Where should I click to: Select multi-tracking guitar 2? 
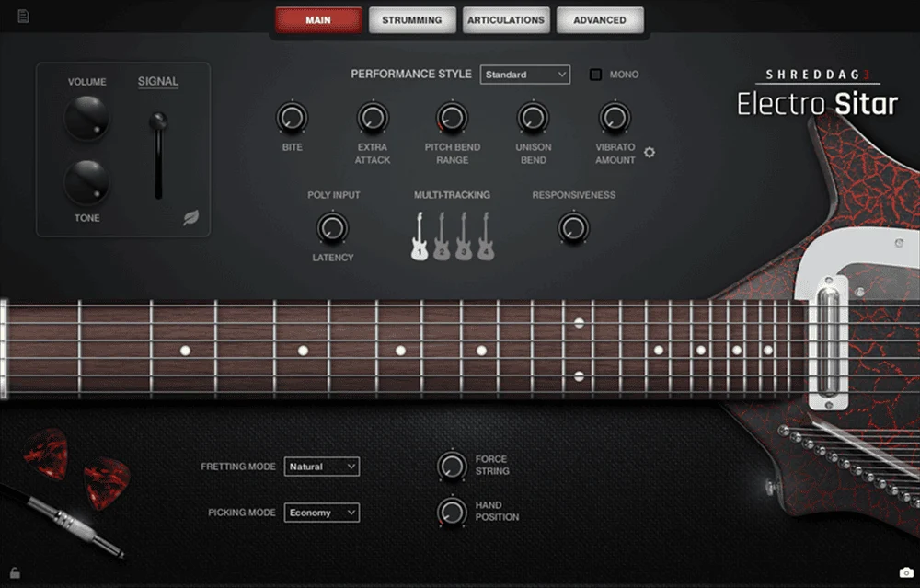[x=442, y=236]
